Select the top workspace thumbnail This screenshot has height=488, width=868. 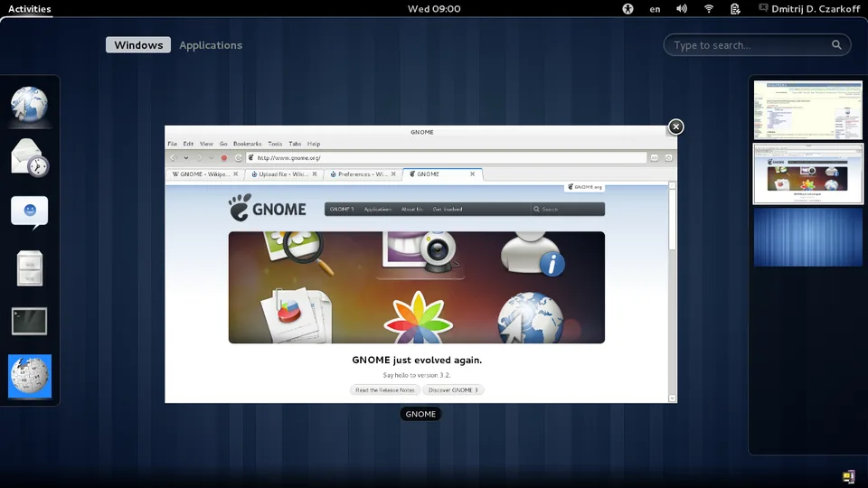click(x=808, y=110)
